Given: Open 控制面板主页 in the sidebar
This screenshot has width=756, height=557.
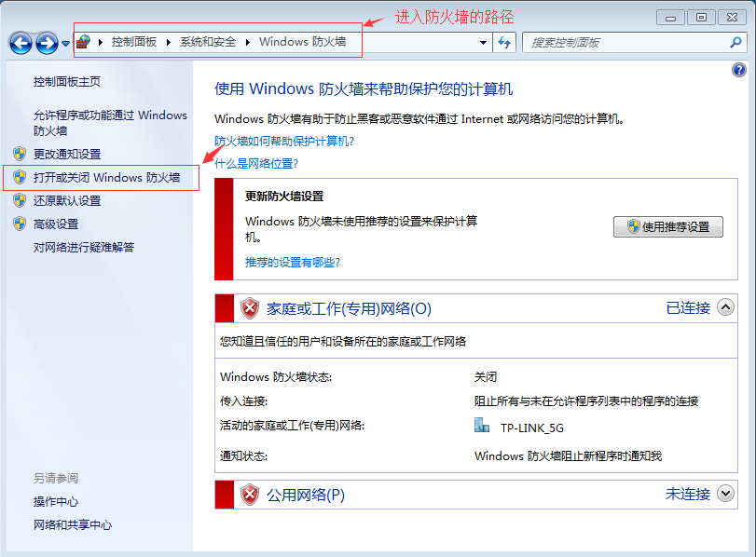Looking at the screenshot, I should click(x=67, y=82).
